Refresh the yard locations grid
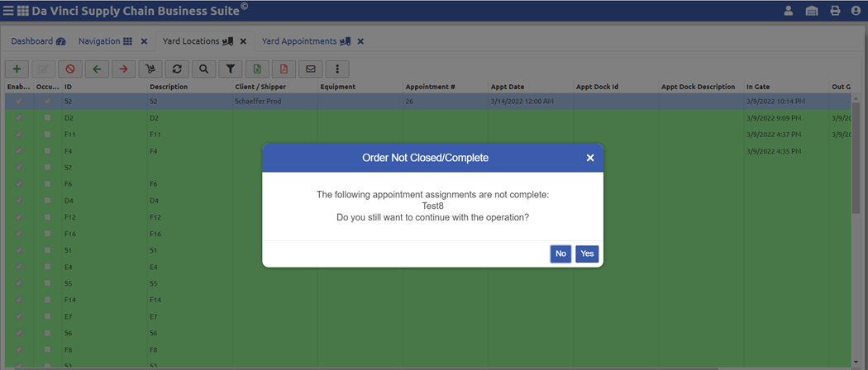This screenshot has width=868, height=370. tap(177, 69)
